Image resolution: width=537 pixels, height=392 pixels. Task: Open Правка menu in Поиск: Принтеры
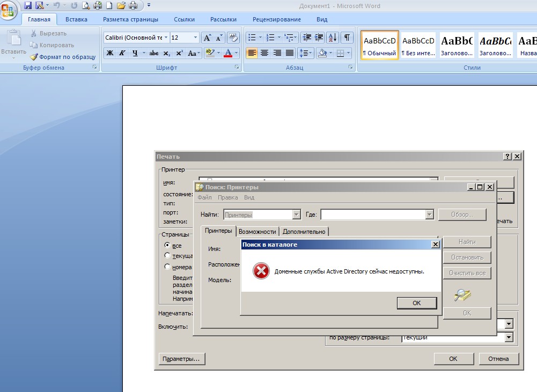[x=228, y=197]
